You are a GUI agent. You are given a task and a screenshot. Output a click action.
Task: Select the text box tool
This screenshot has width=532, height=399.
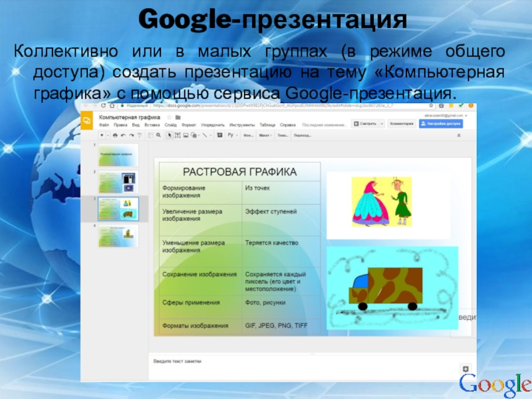click(x=178, y=135)
